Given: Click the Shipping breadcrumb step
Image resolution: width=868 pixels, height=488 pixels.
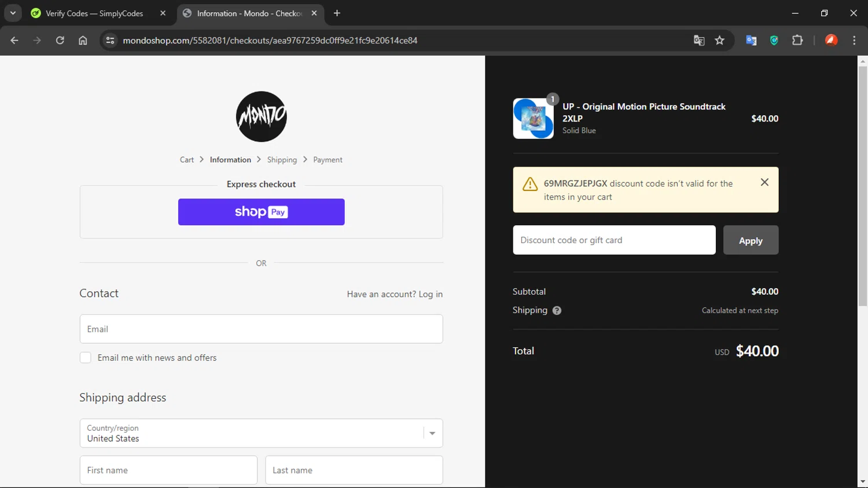Looking at the screenshot, I should point(282,160).
